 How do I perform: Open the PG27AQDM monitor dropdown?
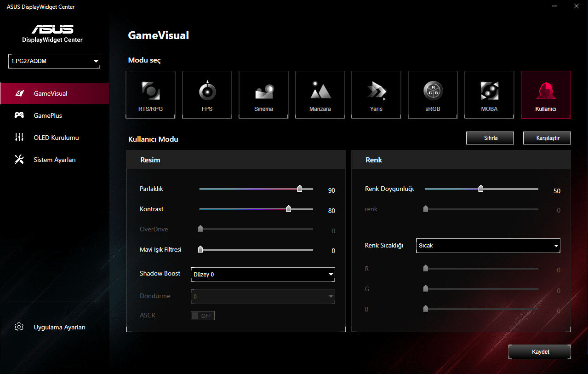[x=54, y=61]
